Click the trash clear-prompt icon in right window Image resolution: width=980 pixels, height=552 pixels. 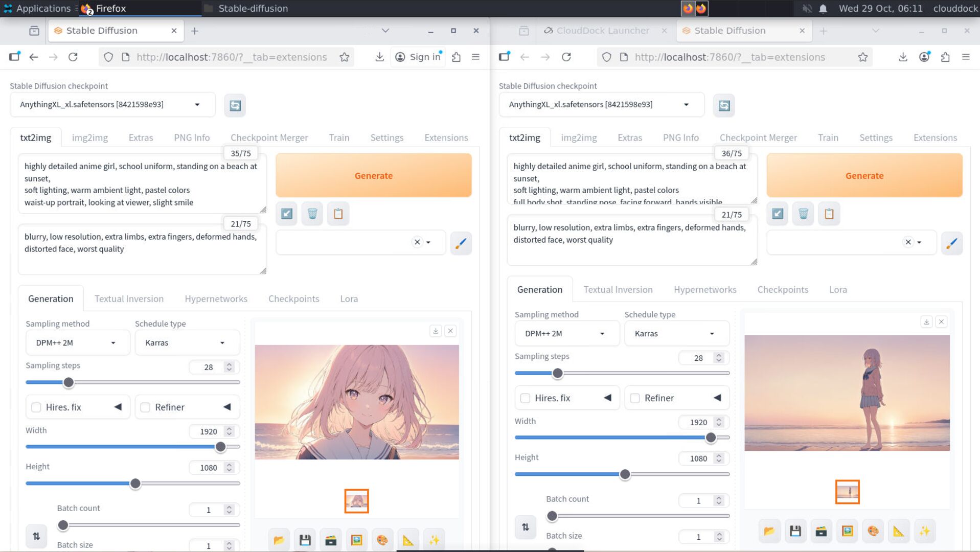point(803,214)
